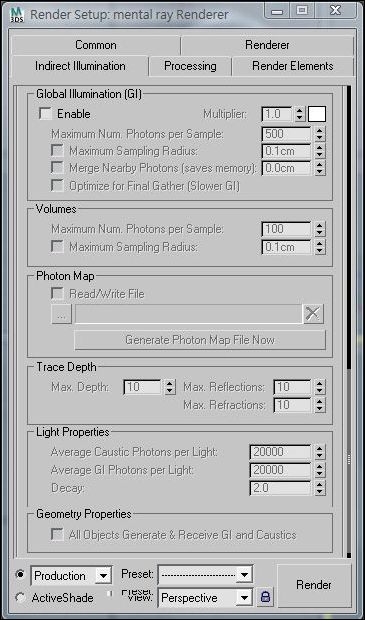
Task: Click the GI photons per sample field showing 500
Action: [x=287, y=134]
